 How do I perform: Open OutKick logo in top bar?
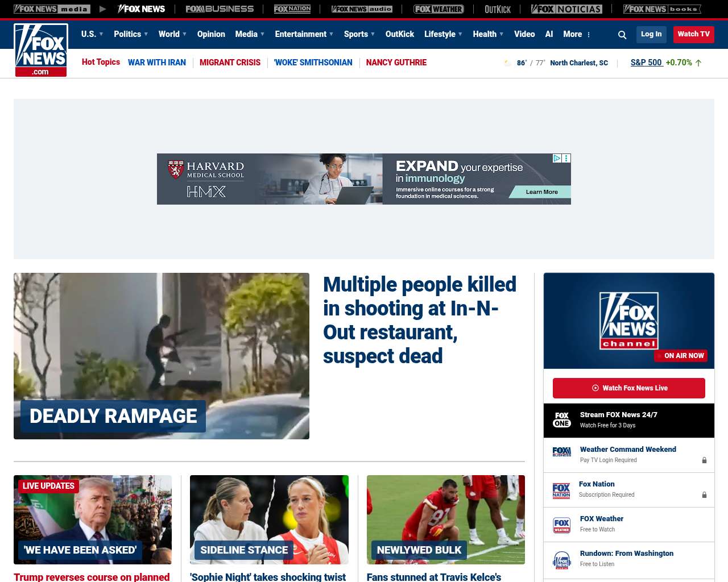[498, 9]
